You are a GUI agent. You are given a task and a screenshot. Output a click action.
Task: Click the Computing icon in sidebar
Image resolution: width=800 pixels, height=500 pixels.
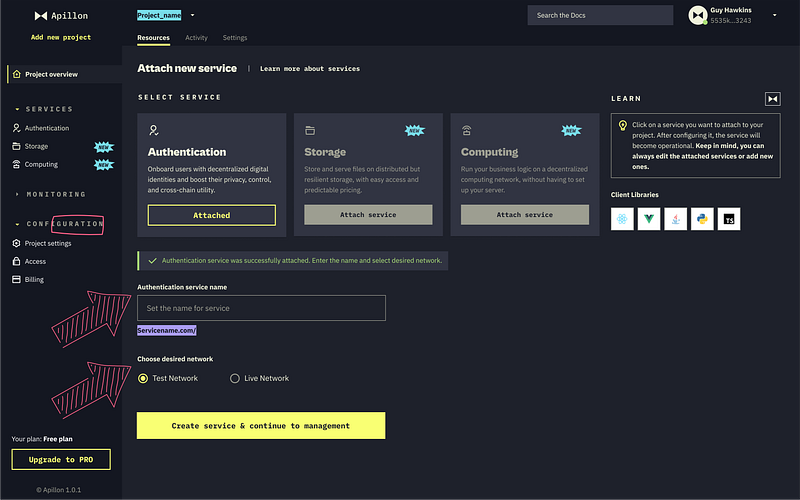point(16,164)
